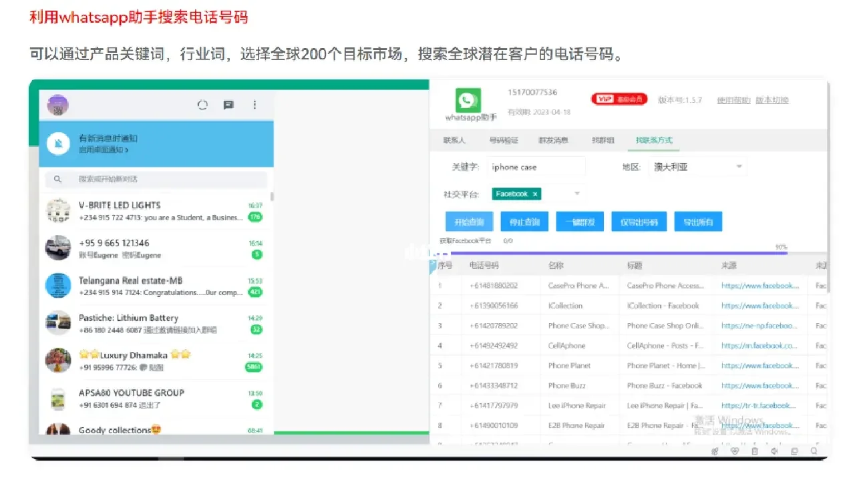Focus the 关键字 field containing iphone case
The image size is (855, 504).
click(536, 167)
